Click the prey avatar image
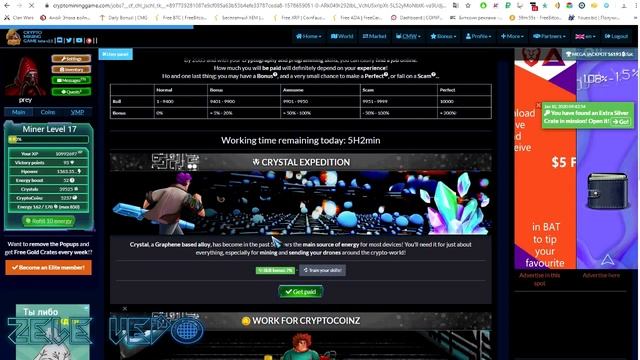 click(x=25, y=77)
